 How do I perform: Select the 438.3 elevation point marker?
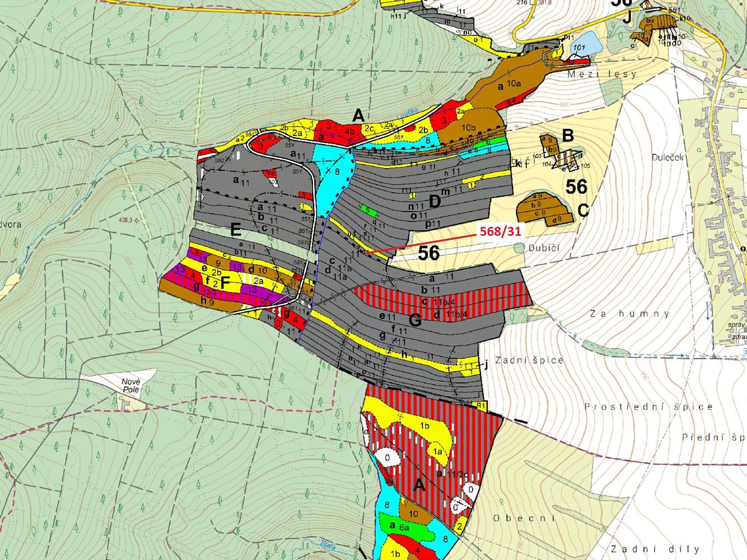137,220
